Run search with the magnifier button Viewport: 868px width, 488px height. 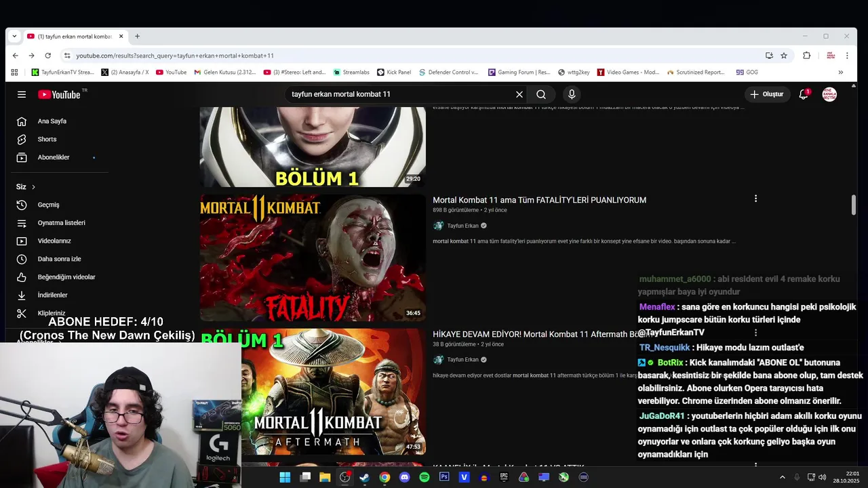point(541,94)
